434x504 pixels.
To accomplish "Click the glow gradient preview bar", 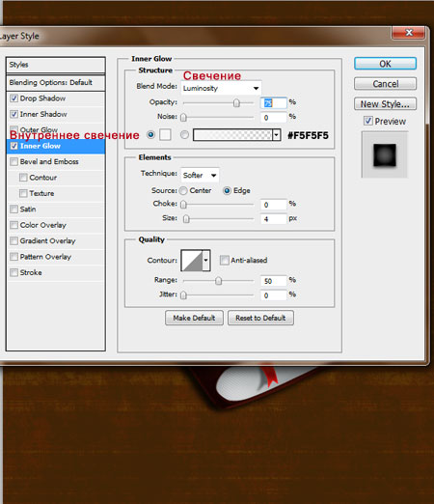I will tap(232, 135).
